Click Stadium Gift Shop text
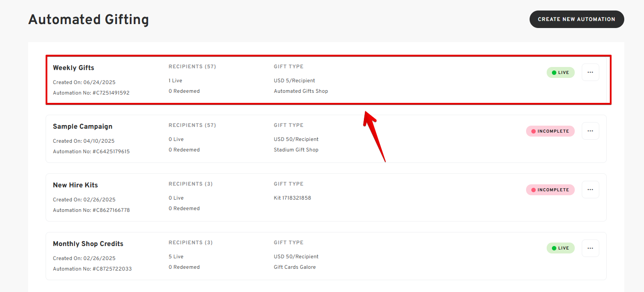Screen dimensions: 644x292 tap(296, 150)
